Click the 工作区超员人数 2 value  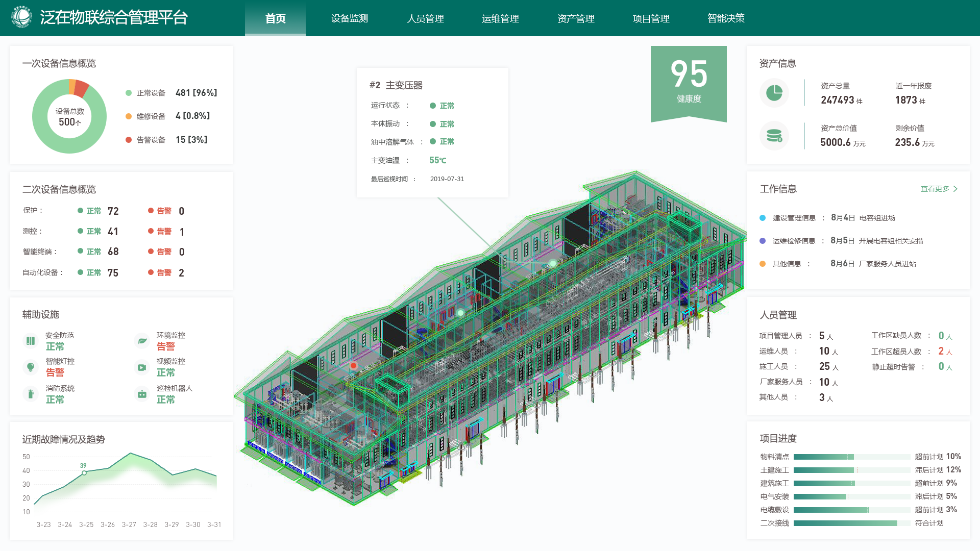coord(941,351)
